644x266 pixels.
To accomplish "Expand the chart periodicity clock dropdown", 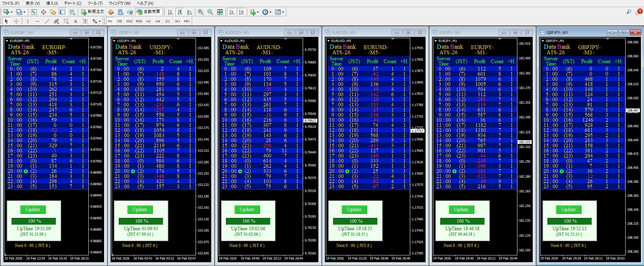I will point(270,12).
